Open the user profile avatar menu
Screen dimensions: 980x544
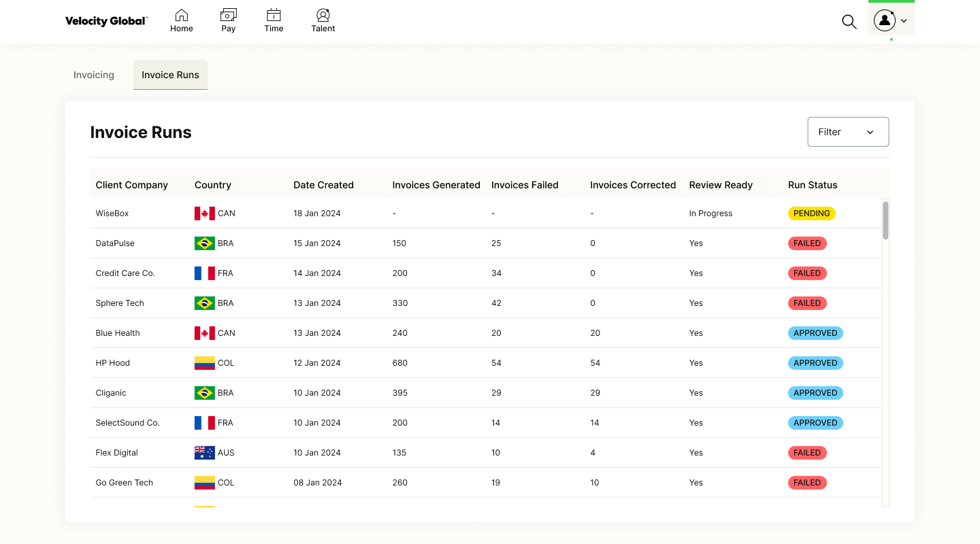pos(892,20)
